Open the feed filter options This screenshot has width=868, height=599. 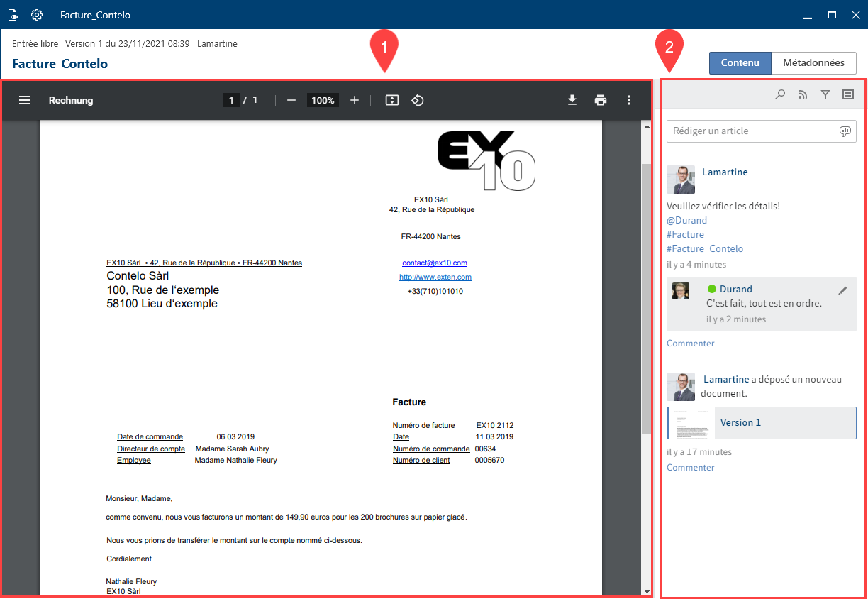point(825,94)
